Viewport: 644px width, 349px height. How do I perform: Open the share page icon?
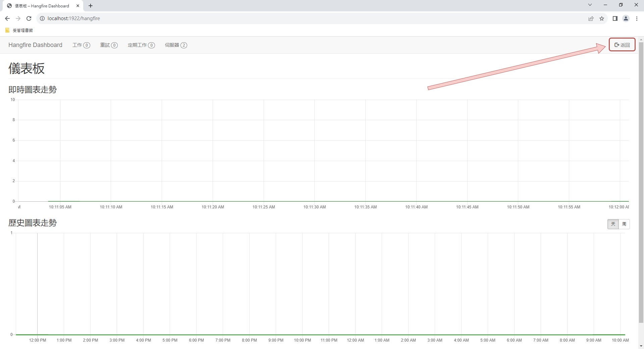tap(591, 18)
